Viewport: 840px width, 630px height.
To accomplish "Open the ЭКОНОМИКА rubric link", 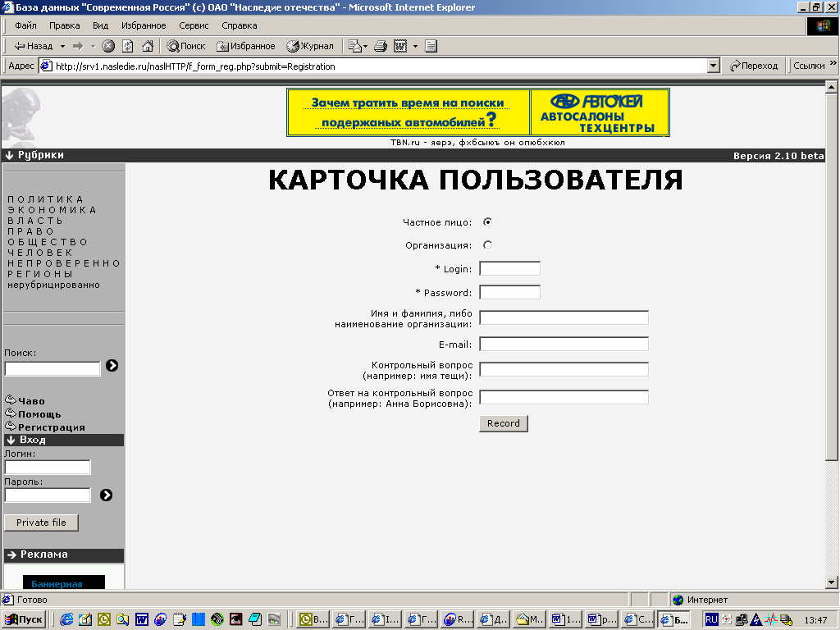I will [x=52, y=210].
